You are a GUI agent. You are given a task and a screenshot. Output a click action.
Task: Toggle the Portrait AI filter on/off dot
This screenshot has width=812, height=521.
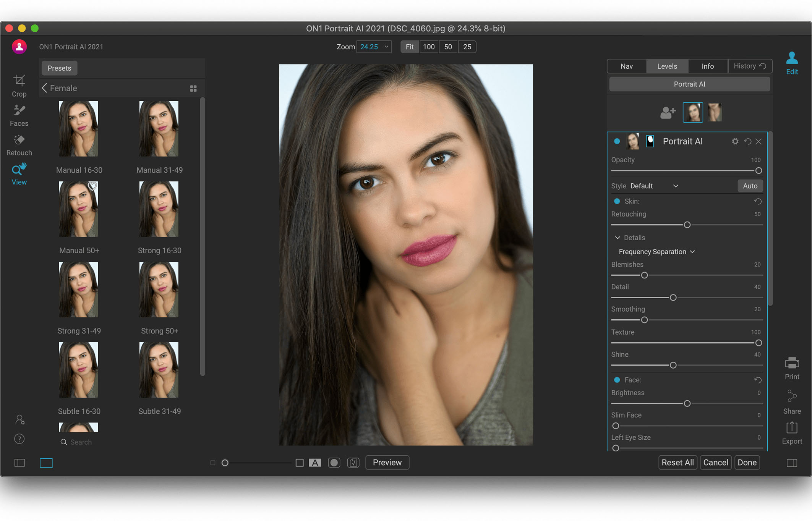[617, 141]
